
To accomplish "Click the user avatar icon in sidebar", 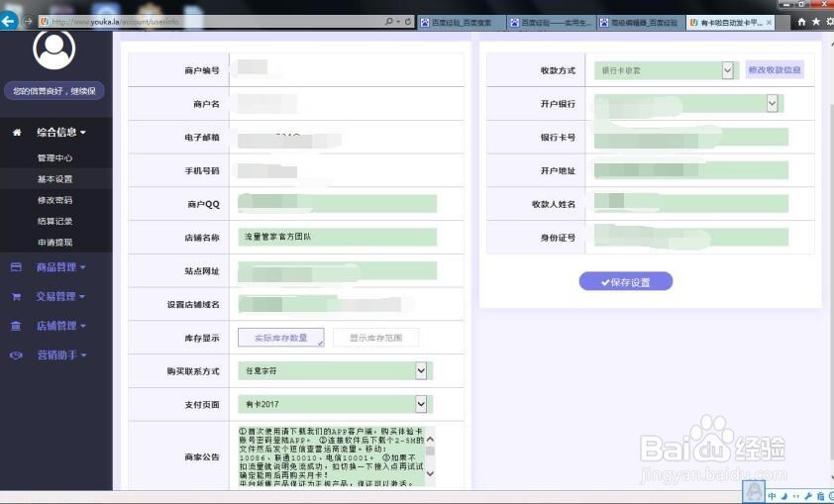I will click(x=53, y=49).
